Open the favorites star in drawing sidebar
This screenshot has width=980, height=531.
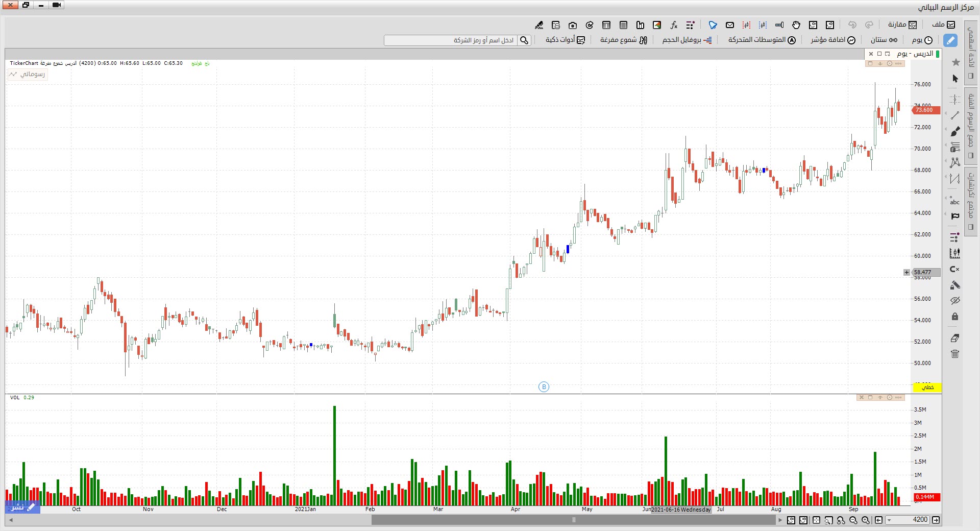pyautogui.click(x=955, y=62)
